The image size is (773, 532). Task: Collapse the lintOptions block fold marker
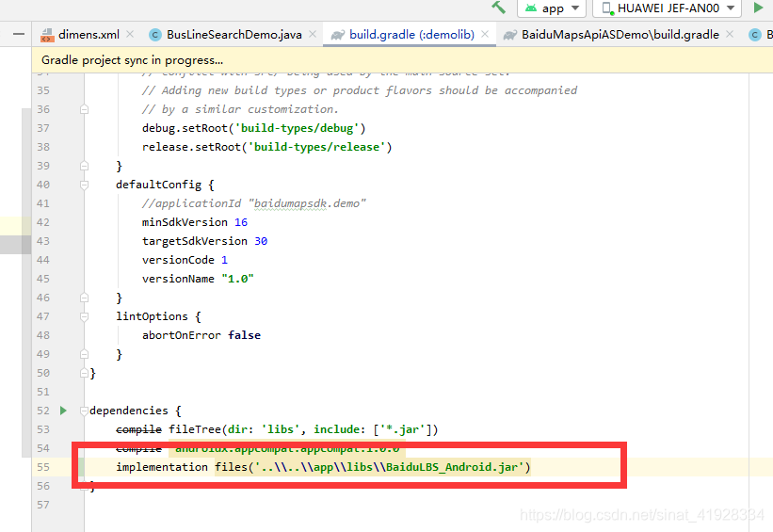coord(85,316)
